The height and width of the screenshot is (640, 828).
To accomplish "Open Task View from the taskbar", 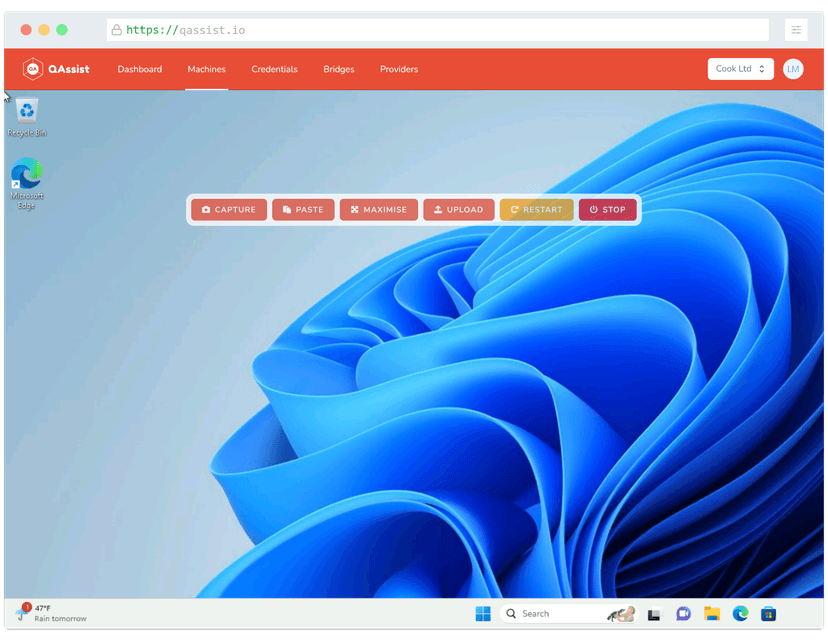I will pyautogui.click(x=655, y=613).
